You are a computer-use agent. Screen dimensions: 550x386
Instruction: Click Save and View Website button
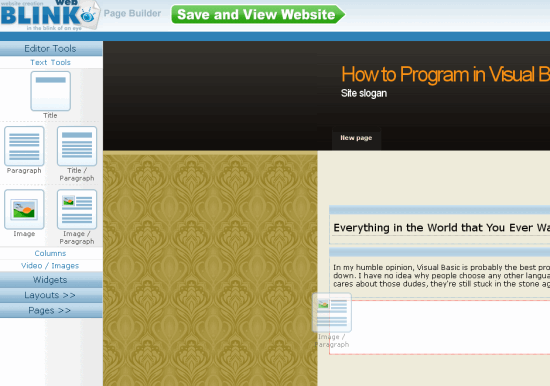click(258, 14)
